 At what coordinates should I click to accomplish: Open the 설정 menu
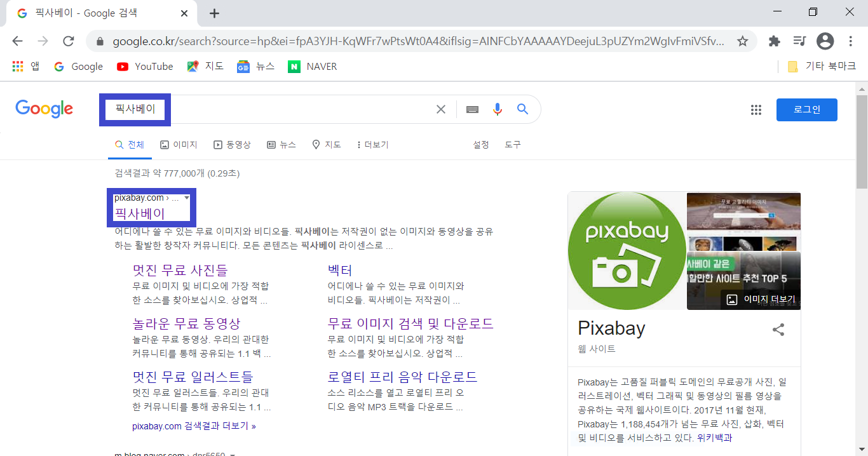tap(481, 145)
